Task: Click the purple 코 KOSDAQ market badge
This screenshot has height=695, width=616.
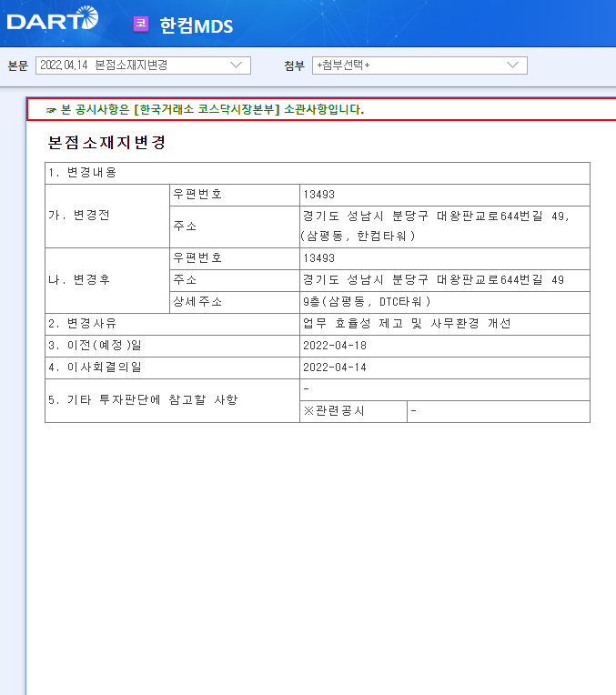Action: point(141,24)
